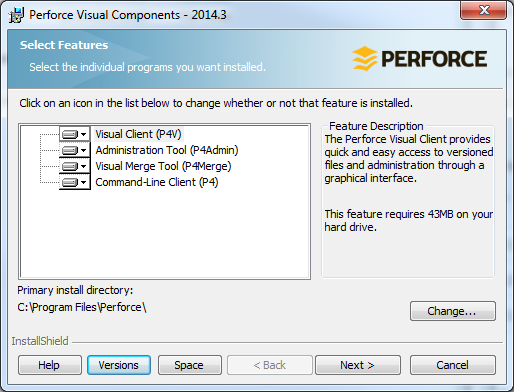The image size is (514, 392).
Task: Select the Visual Client (P4V) feature row
Action: pos(138,134)
